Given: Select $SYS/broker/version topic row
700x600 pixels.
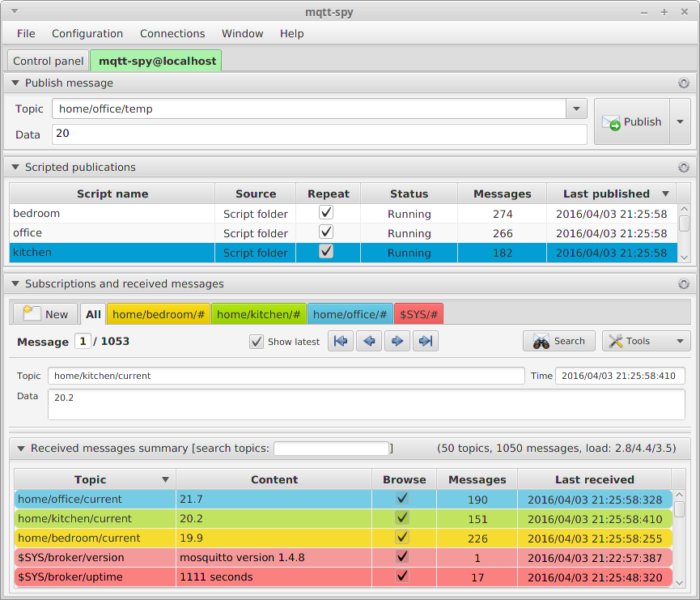Looking at the screenshot, I should (x=343, y=558).
